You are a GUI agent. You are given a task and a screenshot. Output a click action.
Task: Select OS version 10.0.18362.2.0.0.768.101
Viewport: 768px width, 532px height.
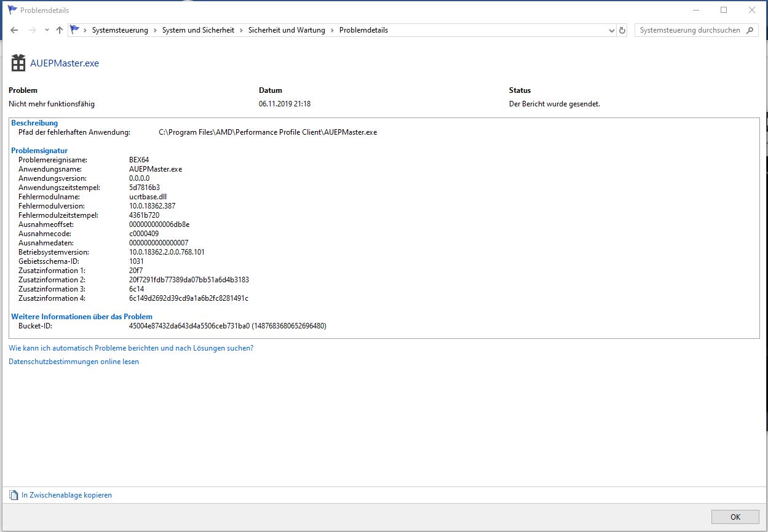pyautogui.click(x=167, y=252)
